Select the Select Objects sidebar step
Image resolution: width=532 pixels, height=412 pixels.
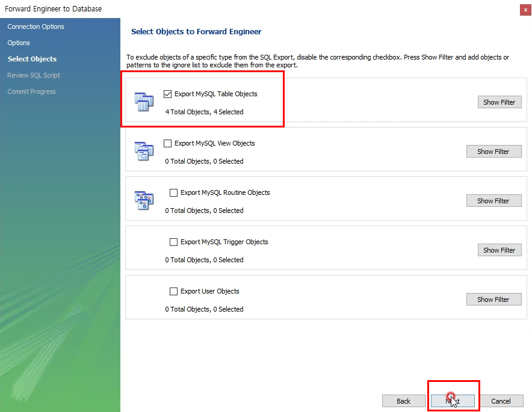click(32, 59)
